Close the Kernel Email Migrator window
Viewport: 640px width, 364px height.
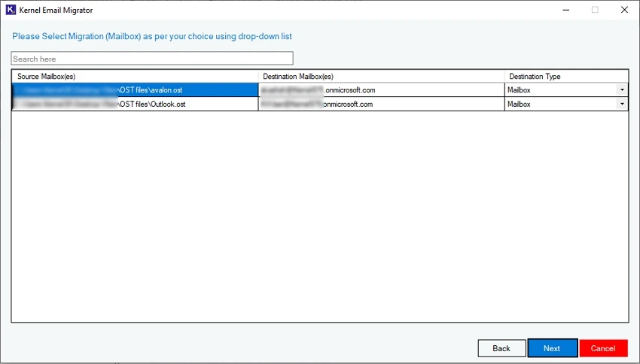624,10
